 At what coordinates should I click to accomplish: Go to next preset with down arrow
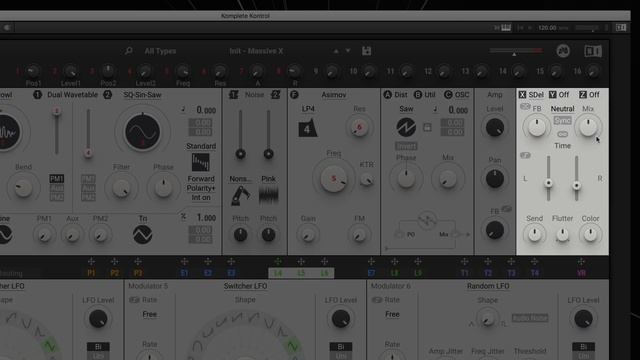pos(348,51)
